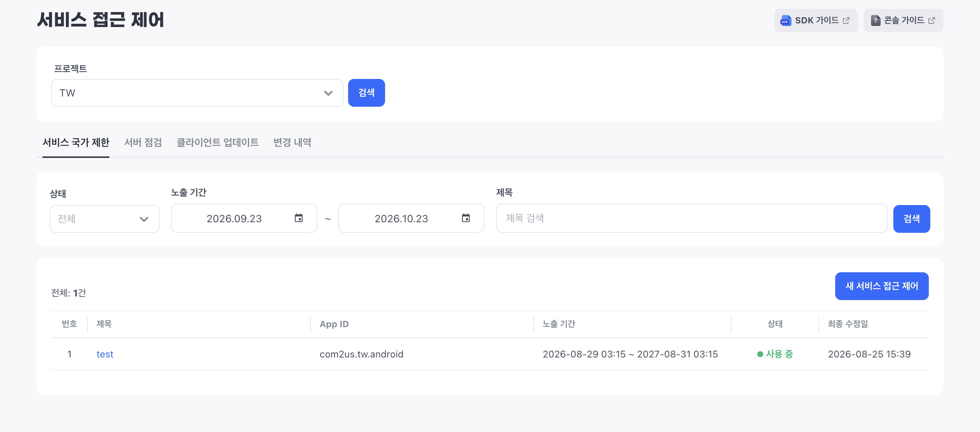Click the 검색 button next to project
The width and height of the screenshot is (980, 432).
[x=366, y=93]
